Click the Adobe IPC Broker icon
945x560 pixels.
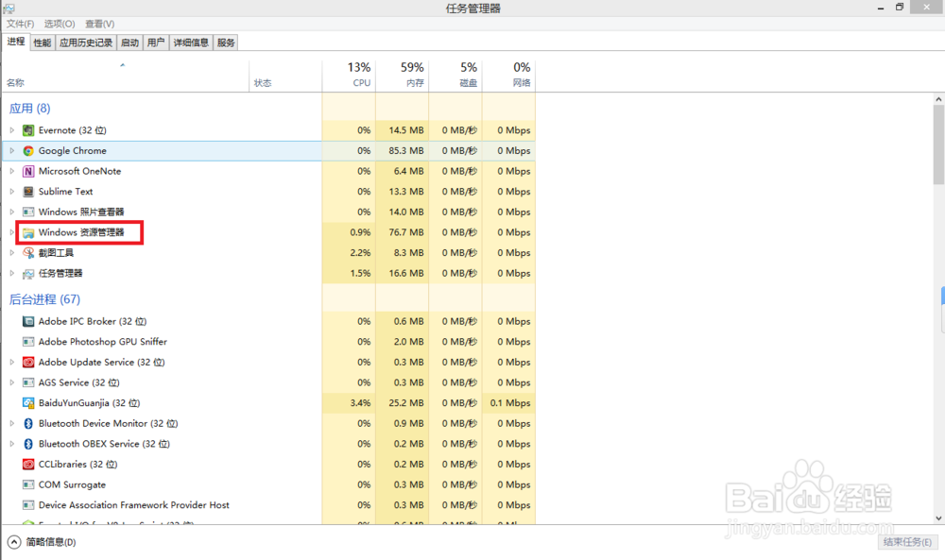[28, 321]
